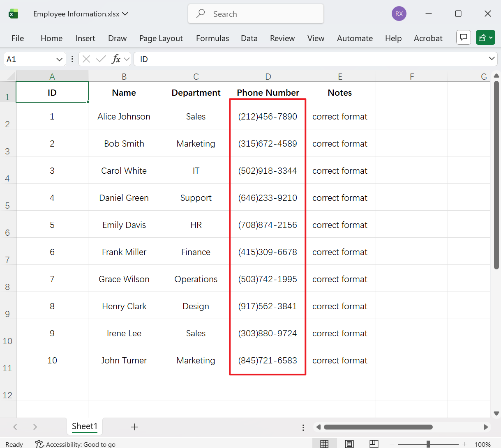The width and height of the screenshot is (501, 448).
Task: Click inside the Search box
Action: (x=255, y=14)
